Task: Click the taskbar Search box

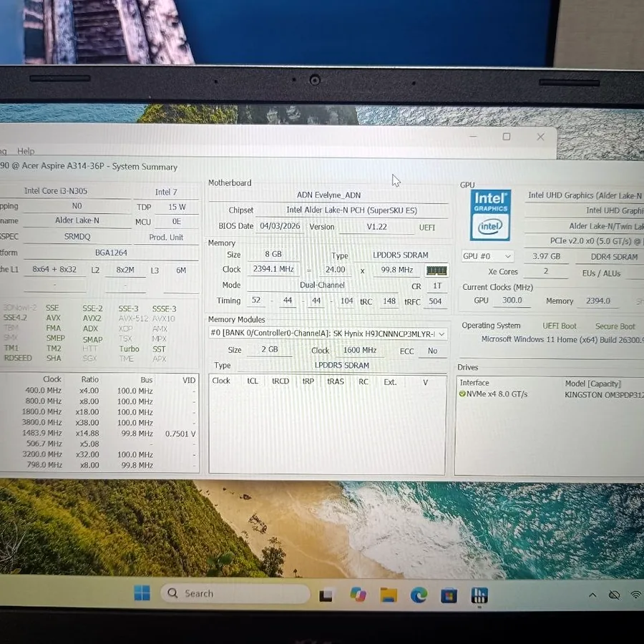Action: coord(235,593)
